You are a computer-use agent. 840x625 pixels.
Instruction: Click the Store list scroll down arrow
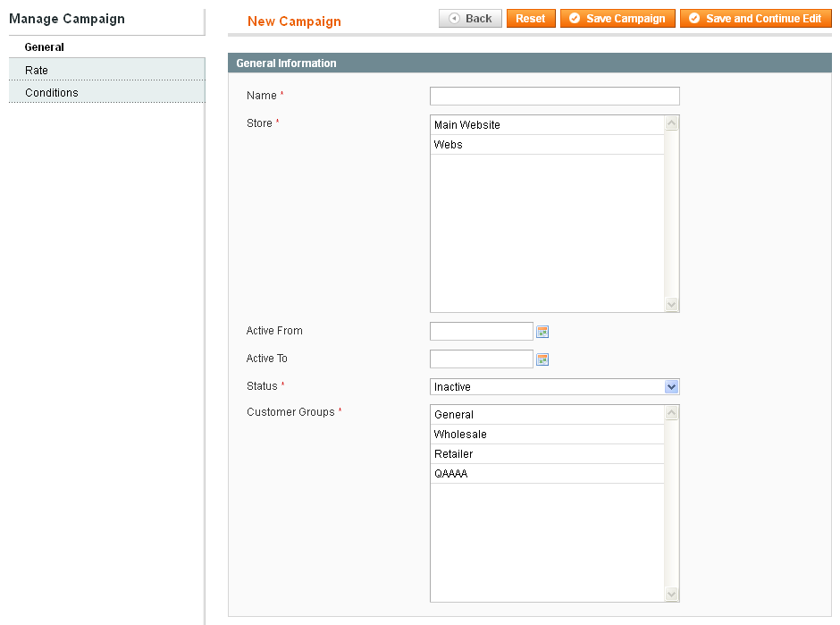click(x=671, y=305)
